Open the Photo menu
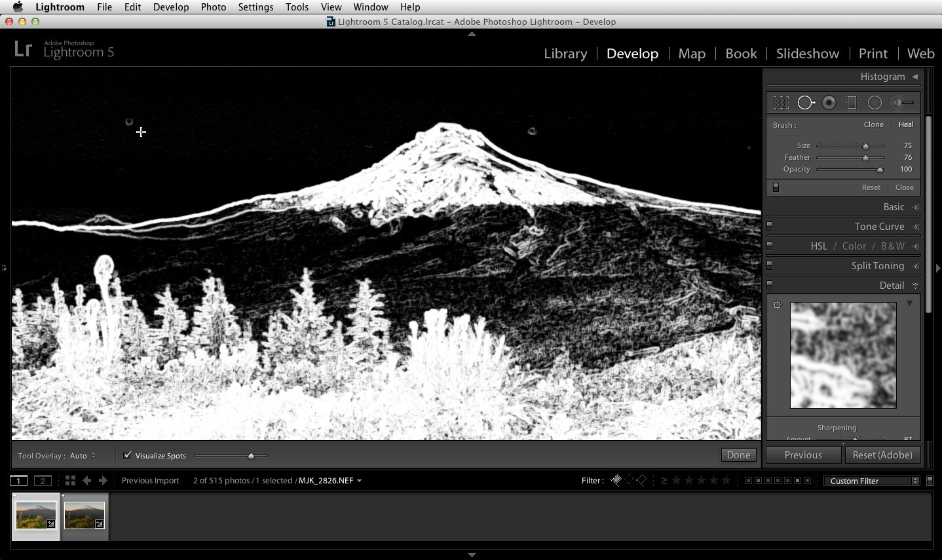 click(213, 7)
